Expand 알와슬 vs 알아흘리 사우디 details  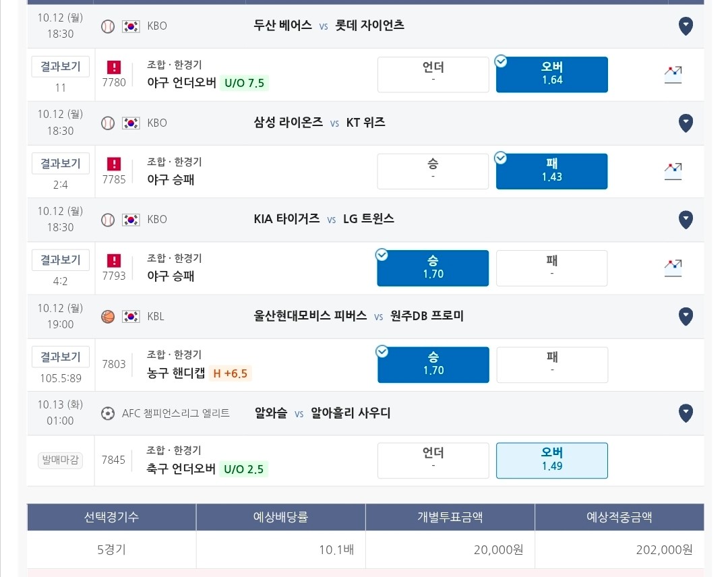pos(686,413)
